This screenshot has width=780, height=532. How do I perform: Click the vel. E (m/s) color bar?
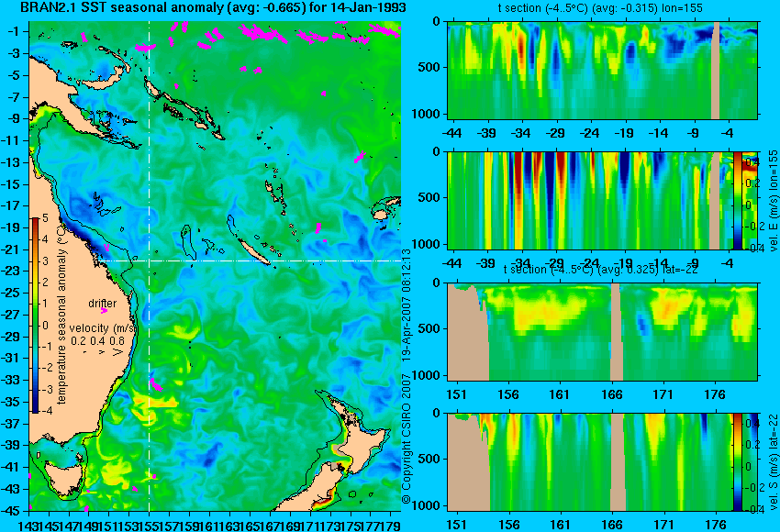(x=738, y=200)
